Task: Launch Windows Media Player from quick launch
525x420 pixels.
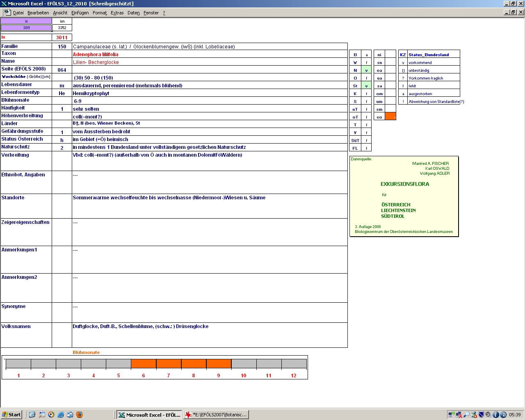Action: click(x=51, y=415)
